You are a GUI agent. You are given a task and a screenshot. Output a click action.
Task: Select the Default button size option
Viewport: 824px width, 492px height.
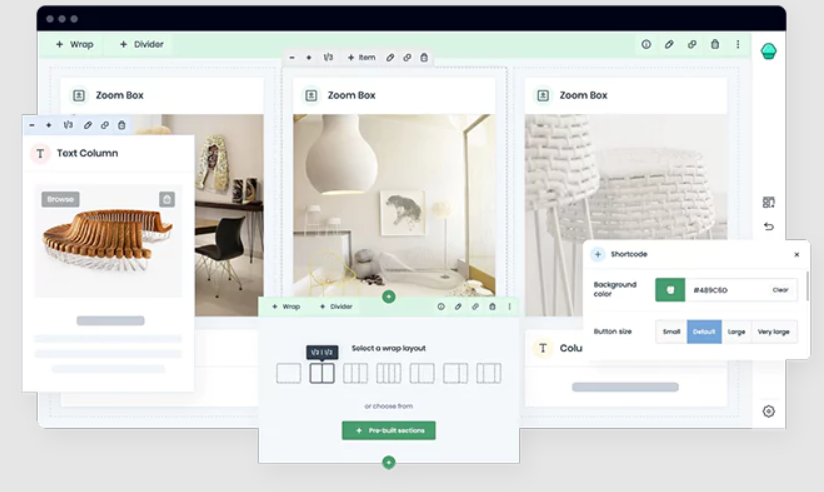[704, 332]
